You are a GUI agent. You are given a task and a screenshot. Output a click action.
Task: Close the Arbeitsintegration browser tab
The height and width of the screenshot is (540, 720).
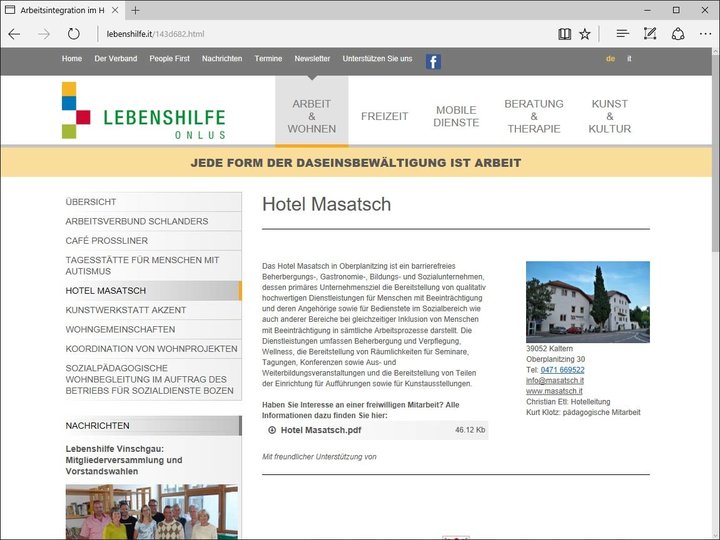(115, 10)
